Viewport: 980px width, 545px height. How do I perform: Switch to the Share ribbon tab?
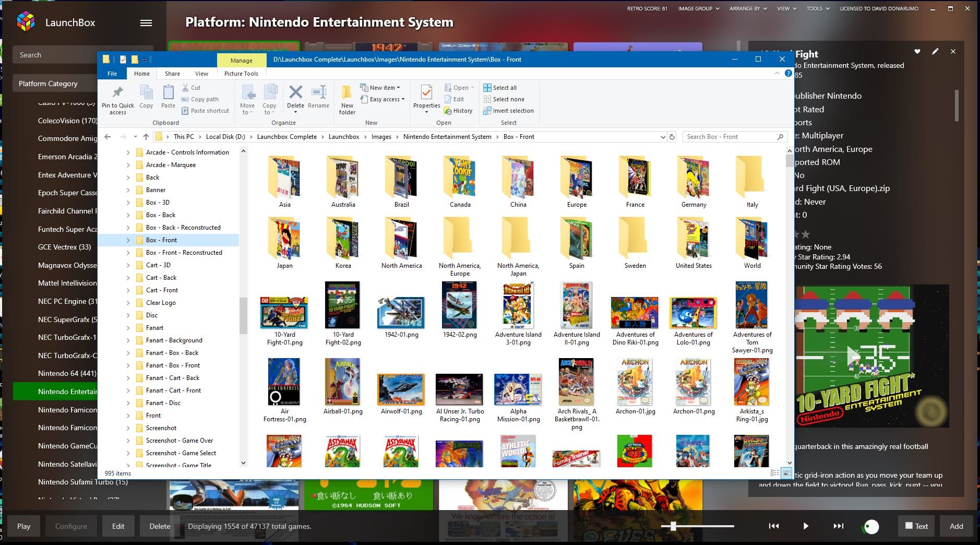[x=172, y=74]
